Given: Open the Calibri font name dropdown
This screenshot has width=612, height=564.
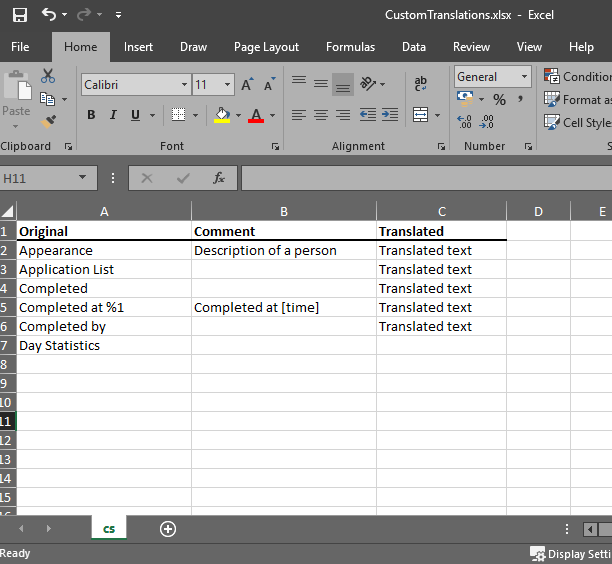Looking at the screenshot, I should [x=184, y=85].
